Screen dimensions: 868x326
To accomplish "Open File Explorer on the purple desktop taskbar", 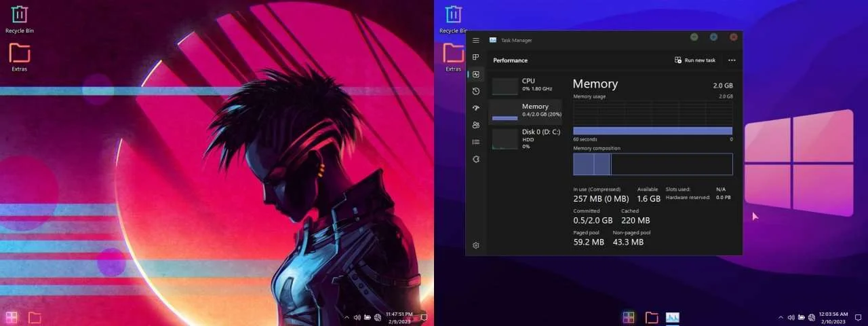I will pos(652,317).
